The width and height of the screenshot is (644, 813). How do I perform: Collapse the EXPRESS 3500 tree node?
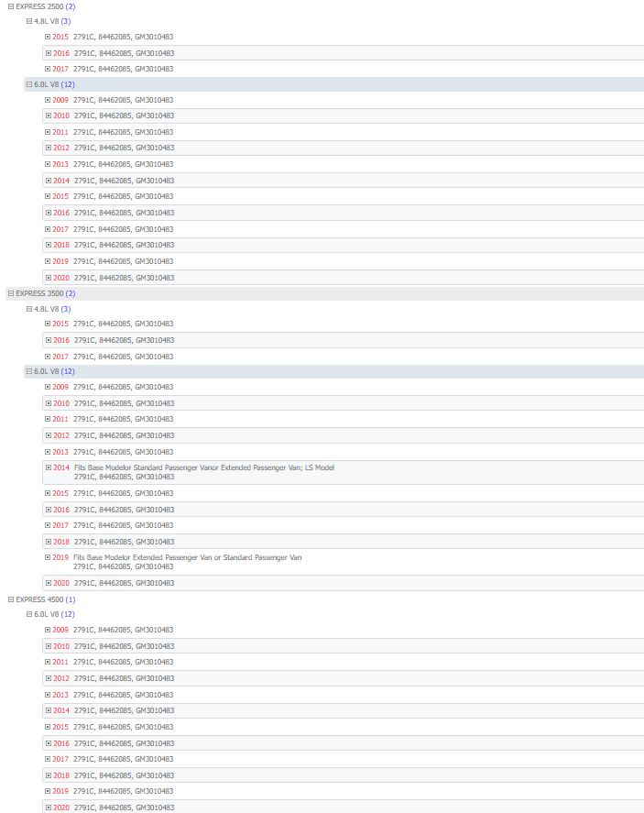10,293
